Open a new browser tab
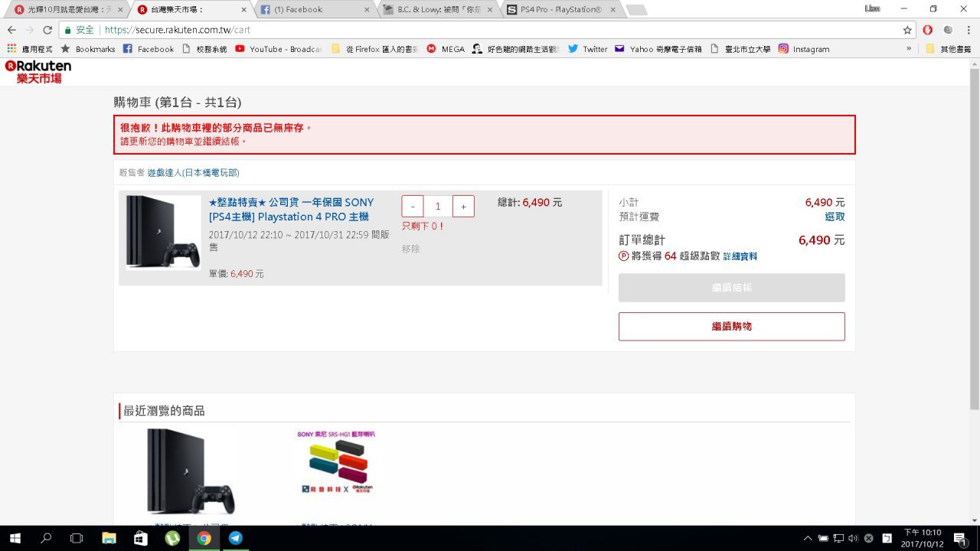 tap(636, 10)
